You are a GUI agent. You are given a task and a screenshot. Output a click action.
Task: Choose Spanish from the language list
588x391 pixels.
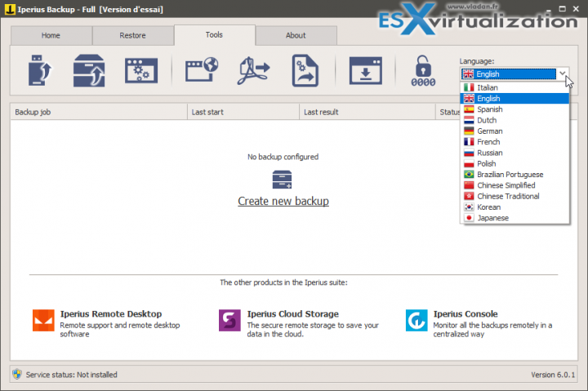coord(514,109)
